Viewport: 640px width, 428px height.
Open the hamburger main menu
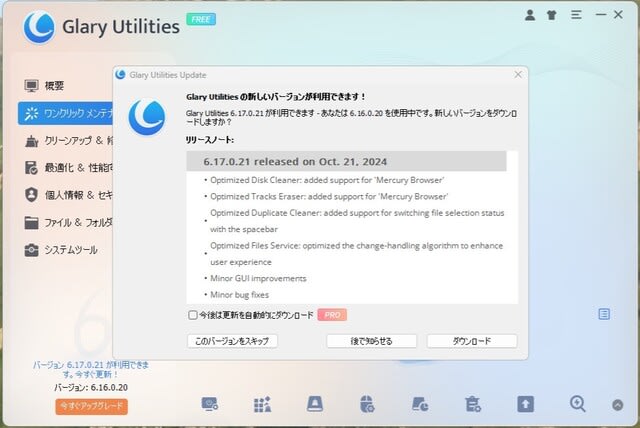click(576, 15)
